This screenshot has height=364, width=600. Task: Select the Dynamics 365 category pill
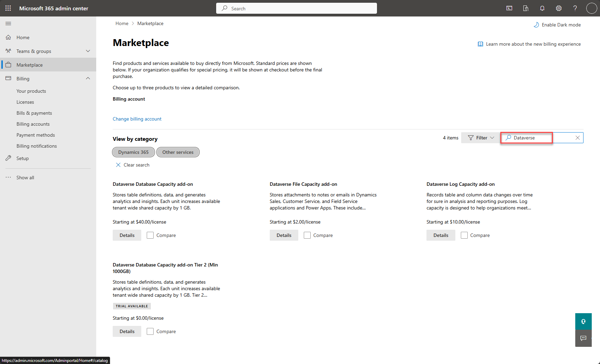[x=133, y=152]
